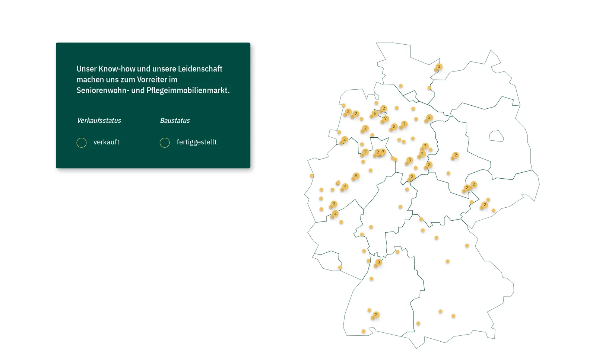Click the verkauft filter label
Screen dimensions: 596x364
coord(107,142)
